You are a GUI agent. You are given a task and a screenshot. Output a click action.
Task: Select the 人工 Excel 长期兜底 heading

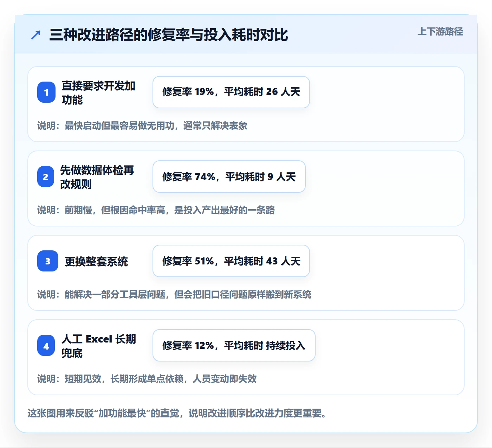pos(99,346)
